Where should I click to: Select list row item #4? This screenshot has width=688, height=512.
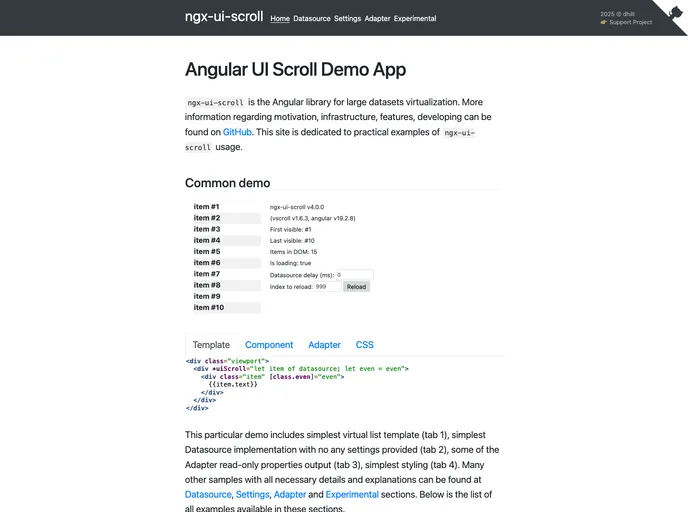(x=227, y=240)
